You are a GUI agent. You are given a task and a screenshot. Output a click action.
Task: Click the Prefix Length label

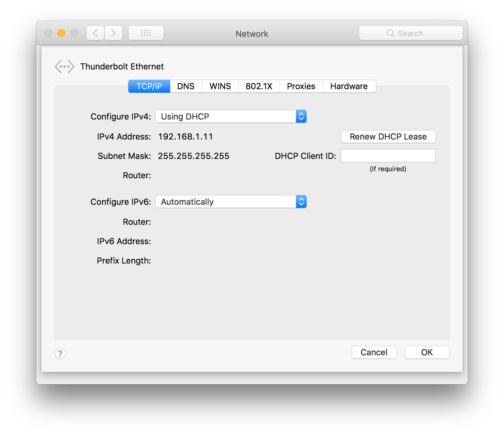[124, 261]
